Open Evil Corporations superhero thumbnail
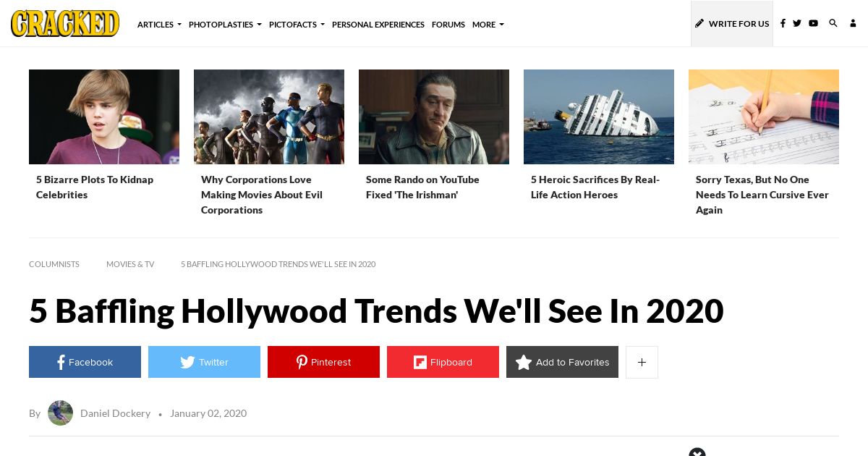This screenshot has height=456, width=868. tap(269, 117)
